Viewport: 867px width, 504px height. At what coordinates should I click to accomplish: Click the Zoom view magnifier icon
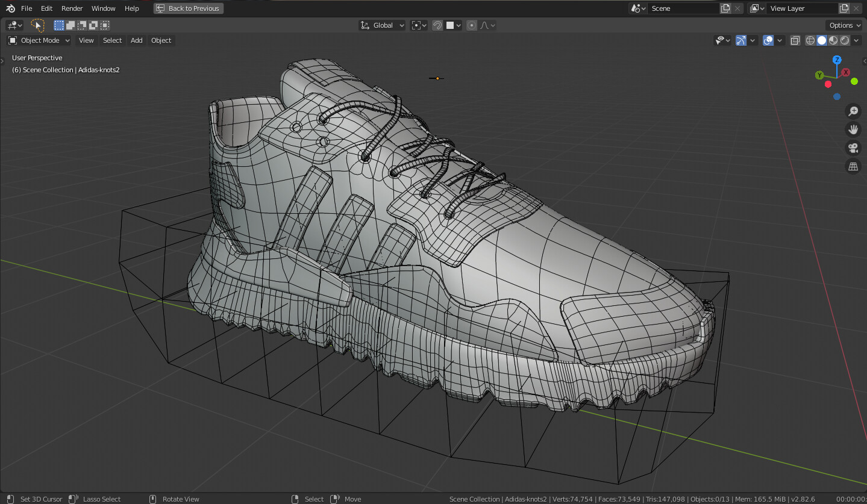[x=853, y=111]
